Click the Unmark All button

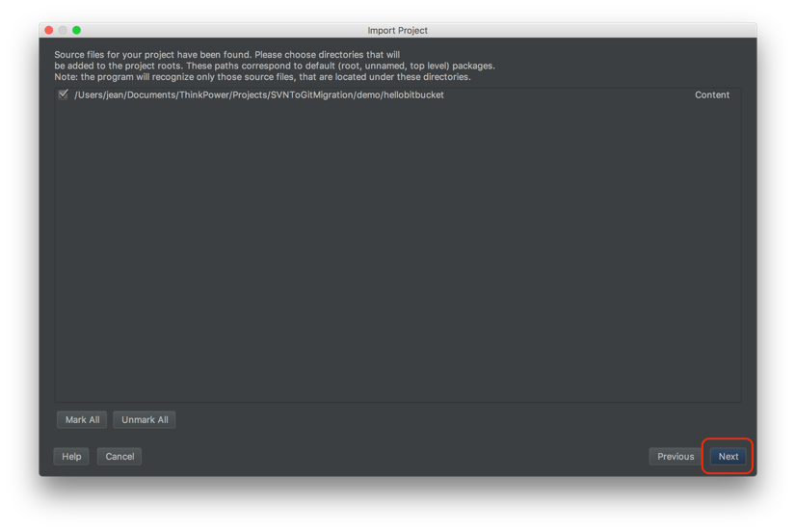145,420
